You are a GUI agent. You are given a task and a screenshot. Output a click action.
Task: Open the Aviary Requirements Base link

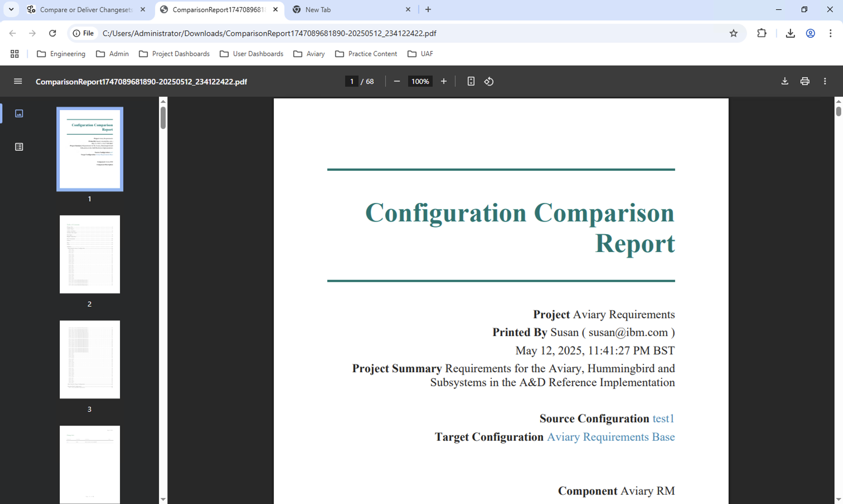coord(611,437)
